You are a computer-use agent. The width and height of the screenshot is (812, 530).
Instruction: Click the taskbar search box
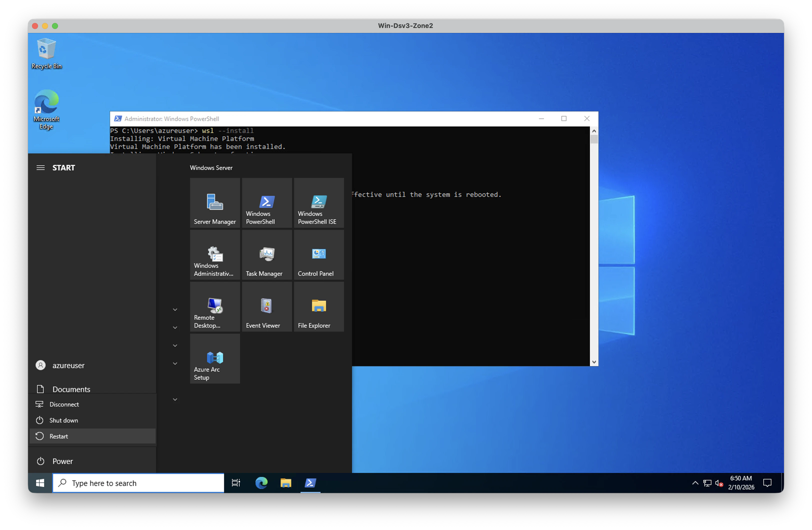pyautogui.click(x=138, y=483)
